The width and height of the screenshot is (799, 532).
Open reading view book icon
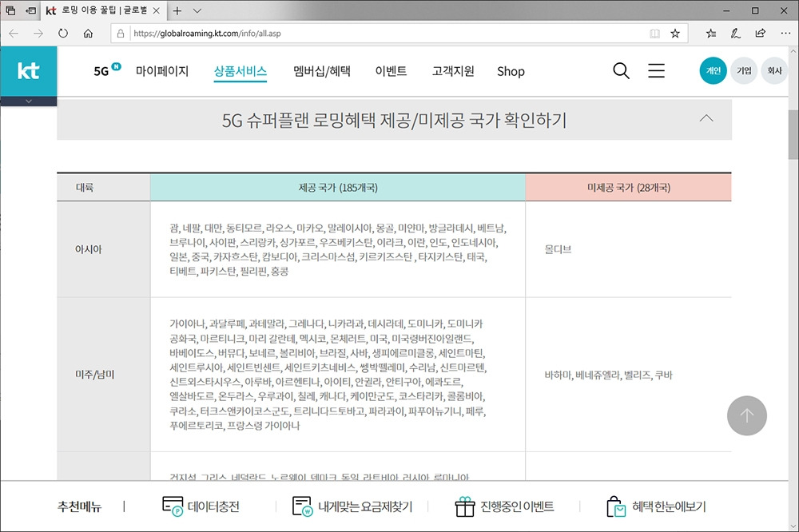click(x=655, y=33)
